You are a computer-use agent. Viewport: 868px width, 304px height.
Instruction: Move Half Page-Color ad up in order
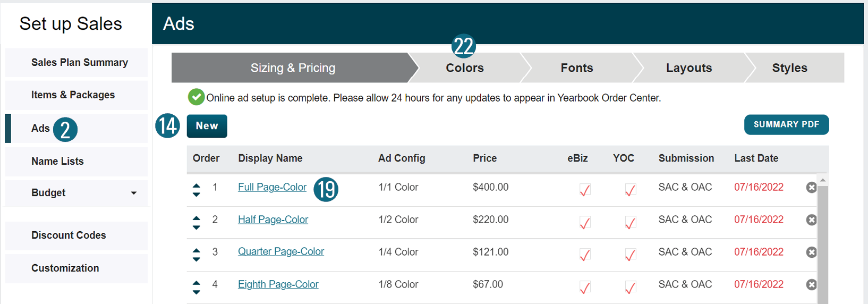(197, 218)
